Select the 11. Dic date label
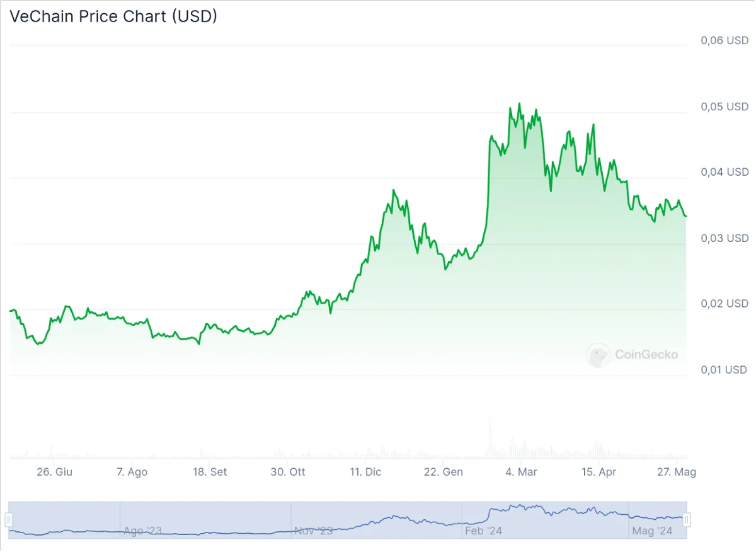Image resolution: width=756 pixels, height=552 pixels. click(365, 472)
